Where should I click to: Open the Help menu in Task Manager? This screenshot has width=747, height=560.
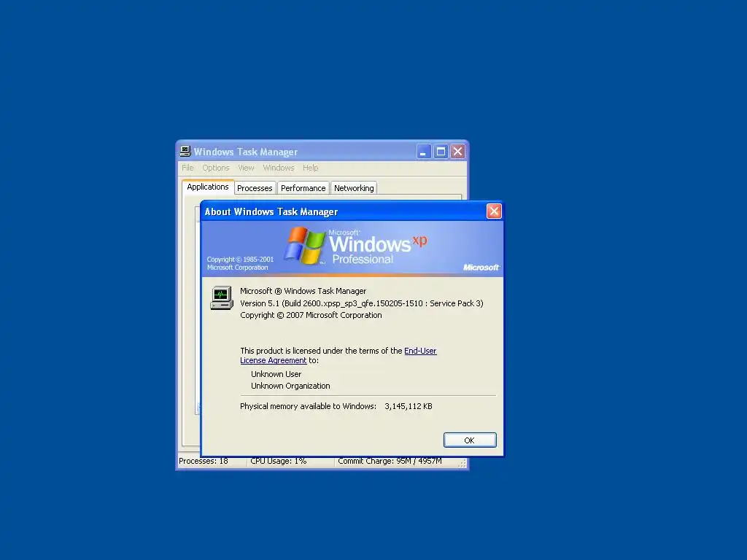click(x=310, y=168)
